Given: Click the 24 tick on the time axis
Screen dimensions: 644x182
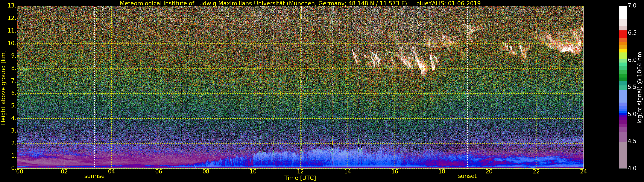Looking at the screenshot, I should pyautogui.click(x=583, y=172).
